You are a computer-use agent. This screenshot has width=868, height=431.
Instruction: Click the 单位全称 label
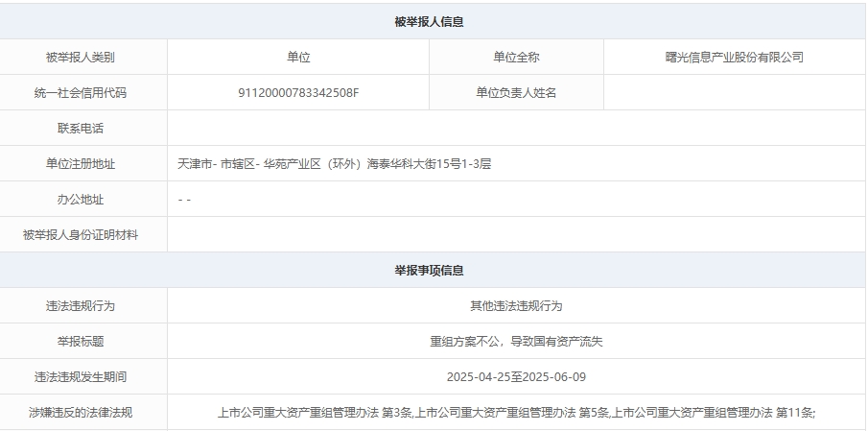(x=516, y=57)
